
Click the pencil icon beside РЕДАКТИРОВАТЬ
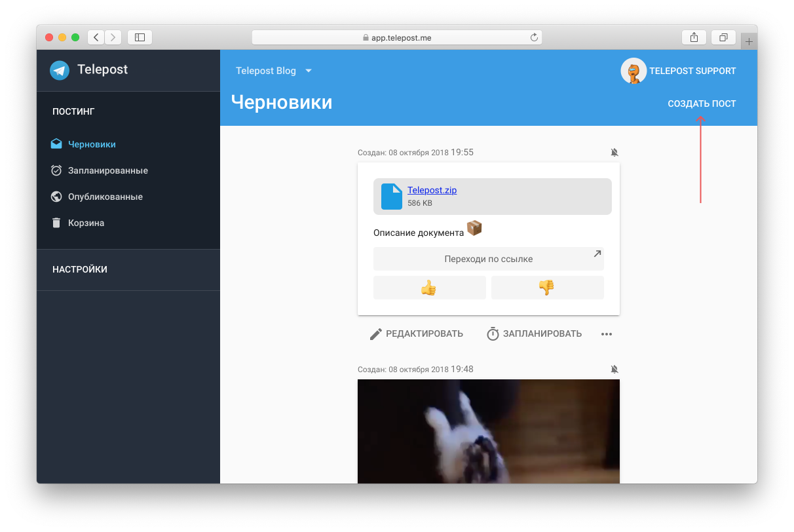tap(375, 333)
